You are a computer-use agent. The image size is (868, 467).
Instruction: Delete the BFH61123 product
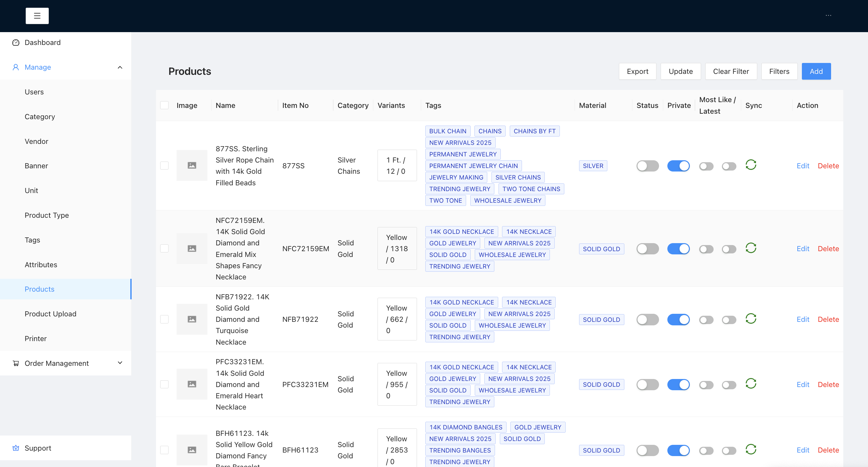tap(828, 450)
